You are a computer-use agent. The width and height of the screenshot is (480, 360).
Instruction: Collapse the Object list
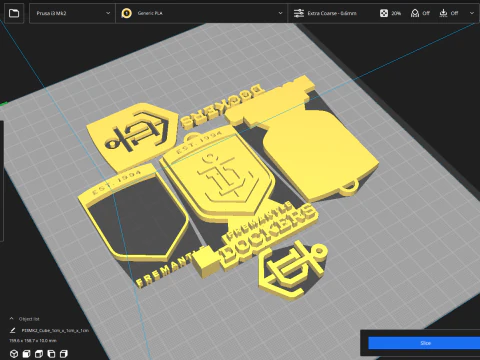coord(11,319)
